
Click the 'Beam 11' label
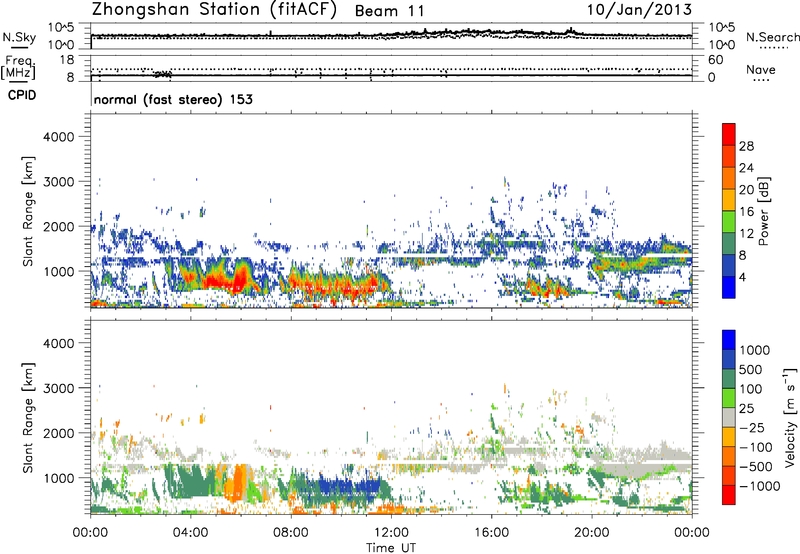coord(389,11)
